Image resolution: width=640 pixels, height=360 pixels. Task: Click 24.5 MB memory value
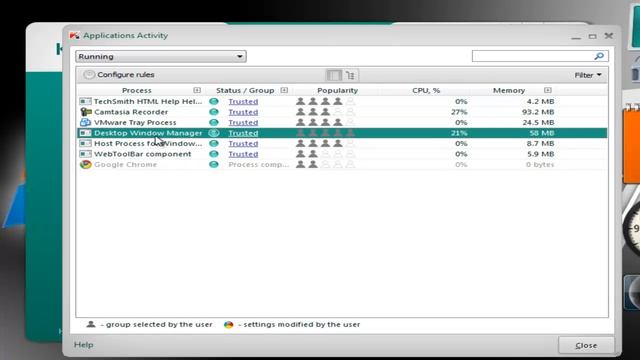(538, 122)
